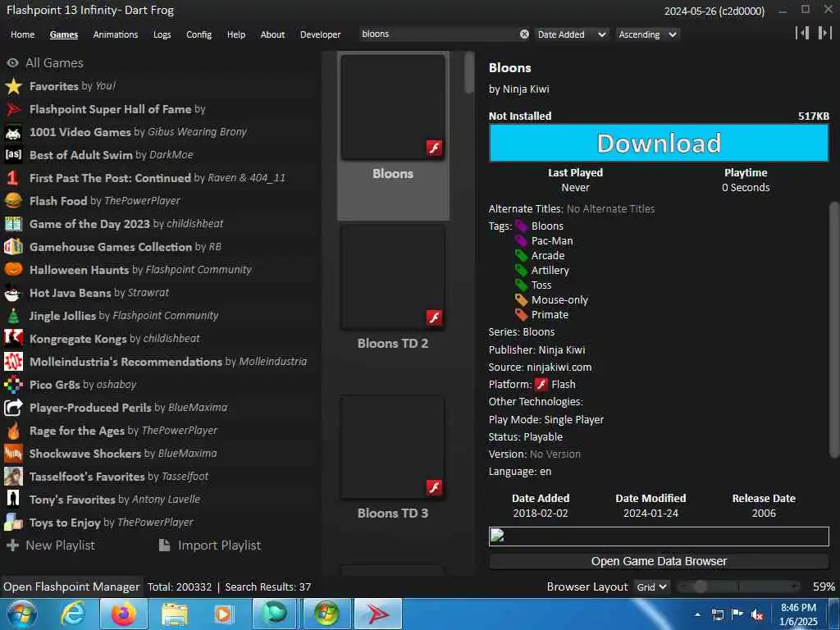Select the 1001 Video Games playlist icon
The height and width of the screenshot is (630, 840).
coord(13,132)
